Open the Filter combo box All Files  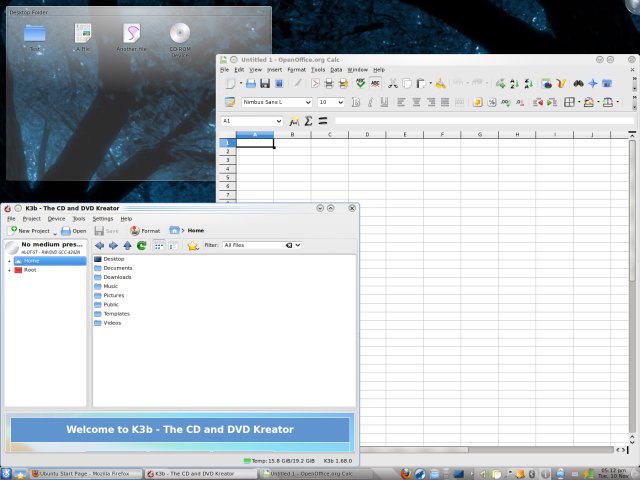(x=262, y=245)
